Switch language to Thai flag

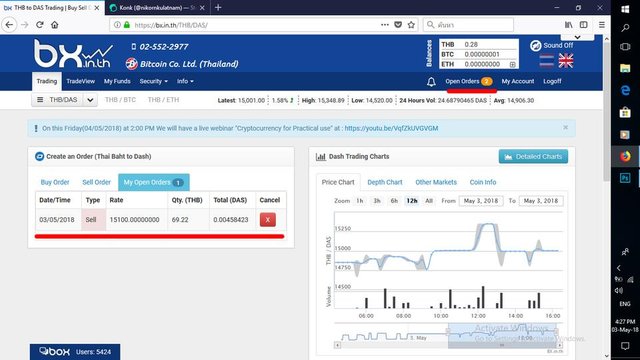tap(546, 61)
